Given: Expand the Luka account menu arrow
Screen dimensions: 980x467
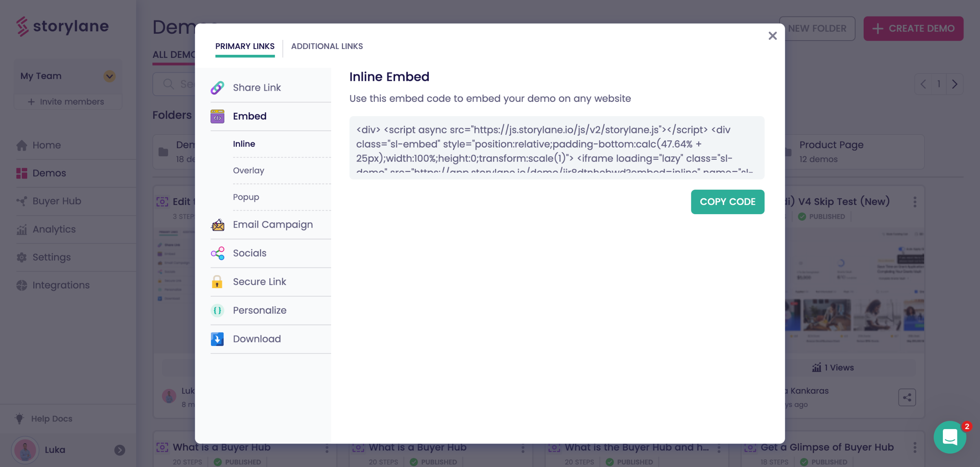Looking at the screenshot, I should click(x=119, y=450).
